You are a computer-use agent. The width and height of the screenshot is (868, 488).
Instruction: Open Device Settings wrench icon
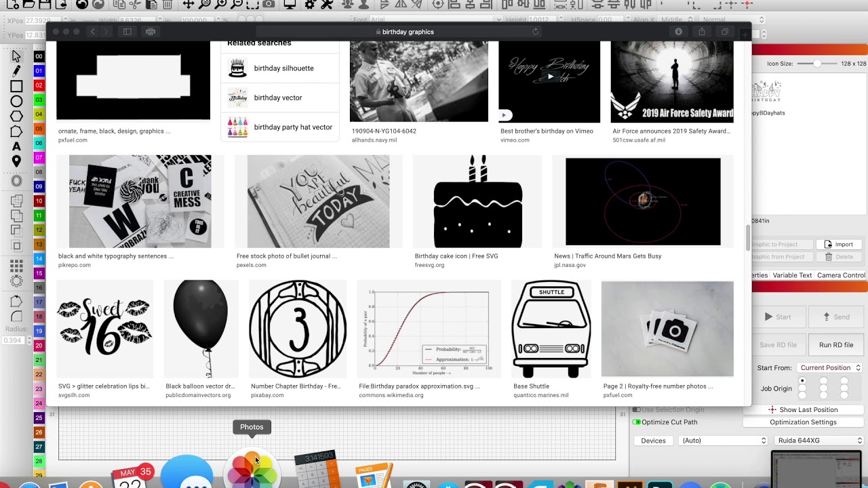pos(325,4)
